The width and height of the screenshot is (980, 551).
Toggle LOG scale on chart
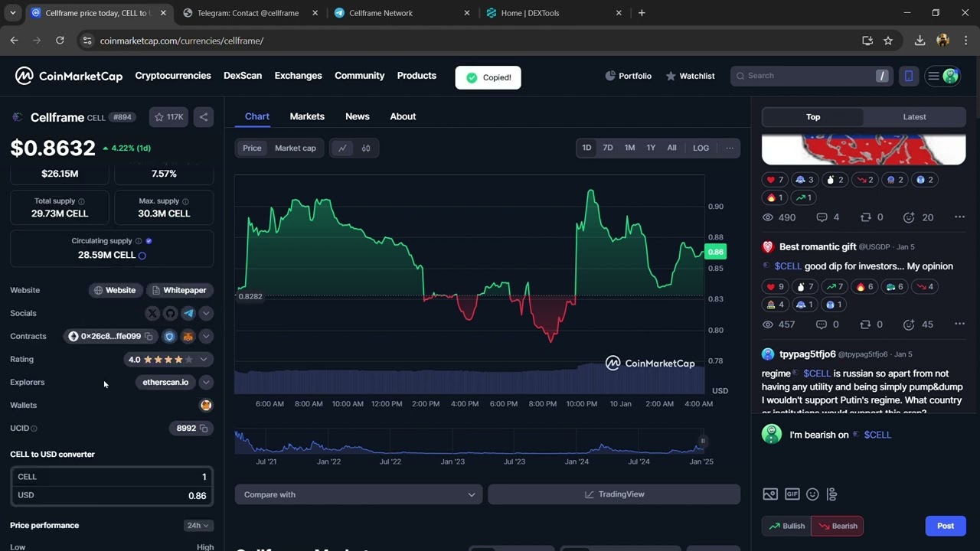click(x=701, y=148)
